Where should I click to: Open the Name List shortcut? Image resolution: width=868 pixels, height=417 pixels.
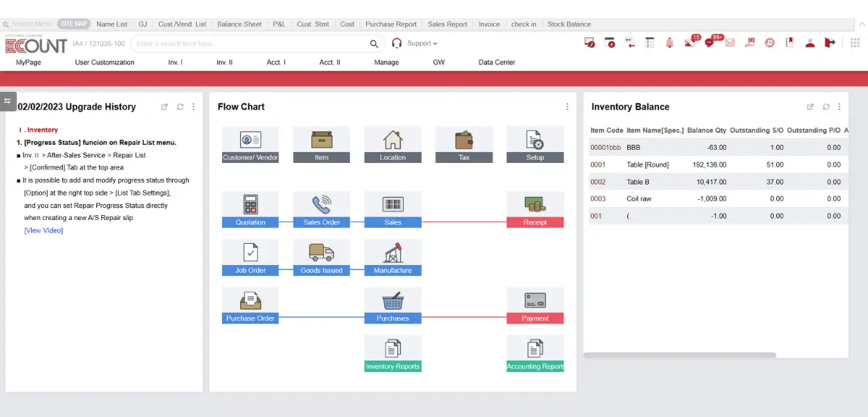click(111, 24)
